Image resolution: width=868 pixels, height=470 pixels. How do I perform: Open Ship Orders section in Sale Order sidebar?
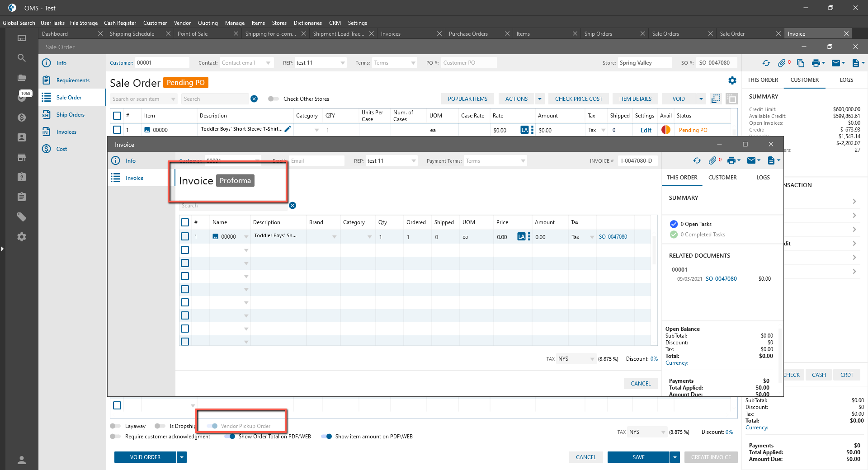pos(71,115)
